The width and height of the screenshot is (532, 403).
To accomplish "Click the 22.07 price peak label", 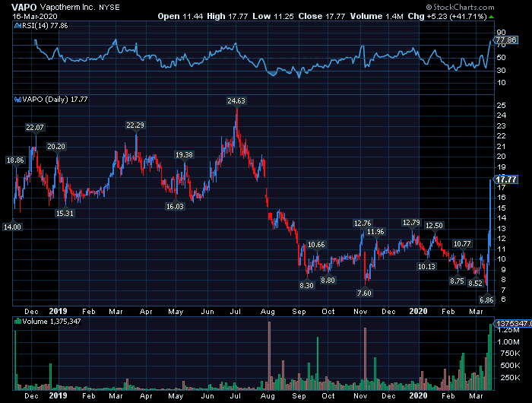I will point(35,128).
